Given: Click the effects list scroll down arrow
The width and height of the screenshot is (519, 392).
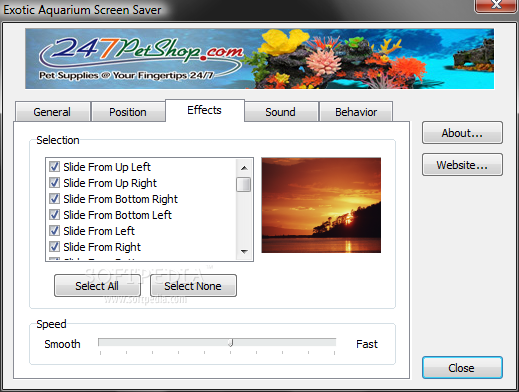Looking at the screenshot, I should click(x=244, y=252).
